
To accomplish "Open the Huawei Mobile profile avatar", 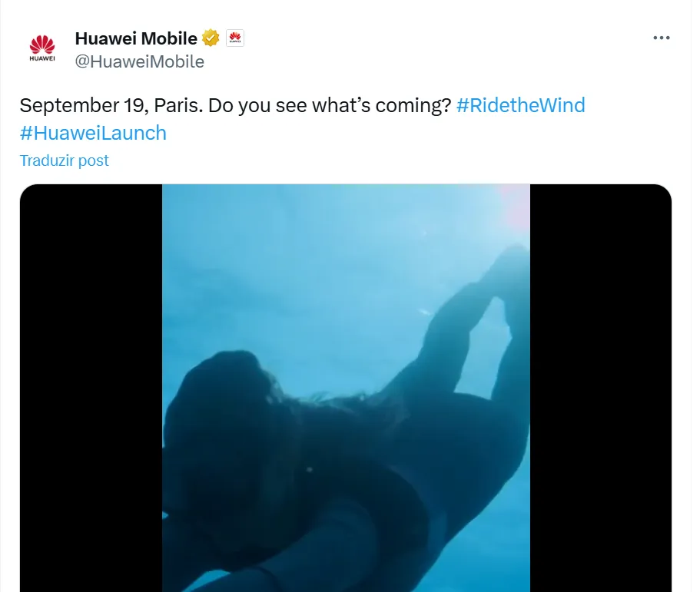I will pos(42,48).
